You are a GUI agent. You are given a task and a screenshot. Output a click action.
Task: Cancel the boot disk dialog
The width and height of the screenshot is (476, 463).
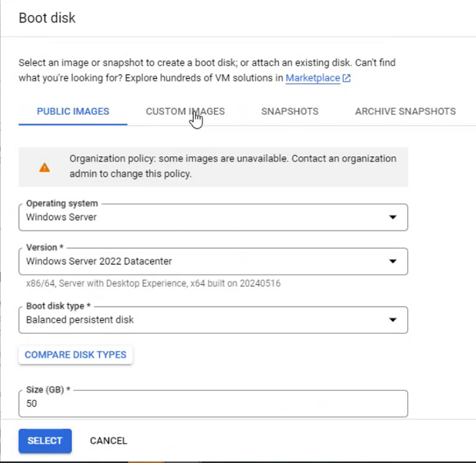(108, 441)
